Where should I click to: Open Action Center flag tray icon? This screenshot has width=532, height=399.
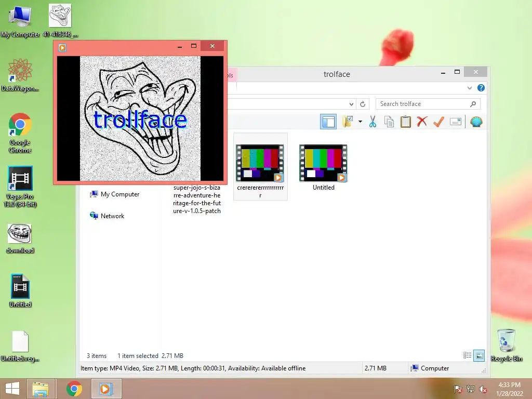point(458,389)
